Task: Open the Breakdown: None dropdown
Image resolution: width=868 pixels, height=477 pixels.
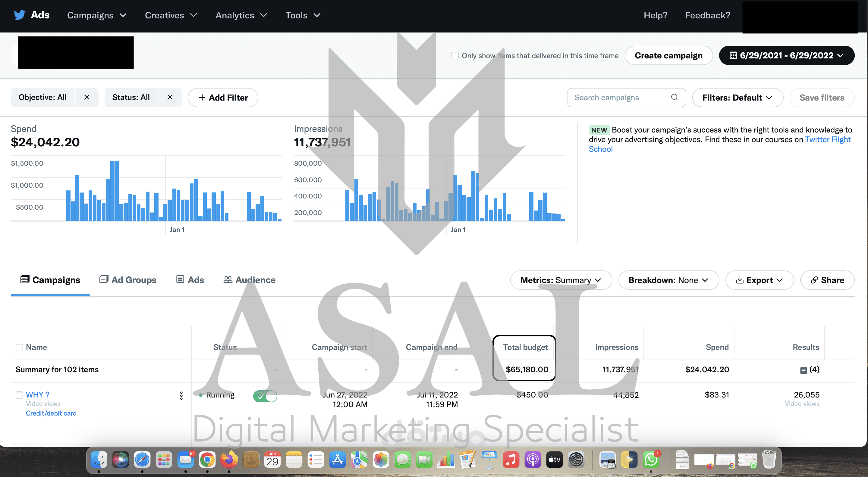Action: [x=668, y=280]
